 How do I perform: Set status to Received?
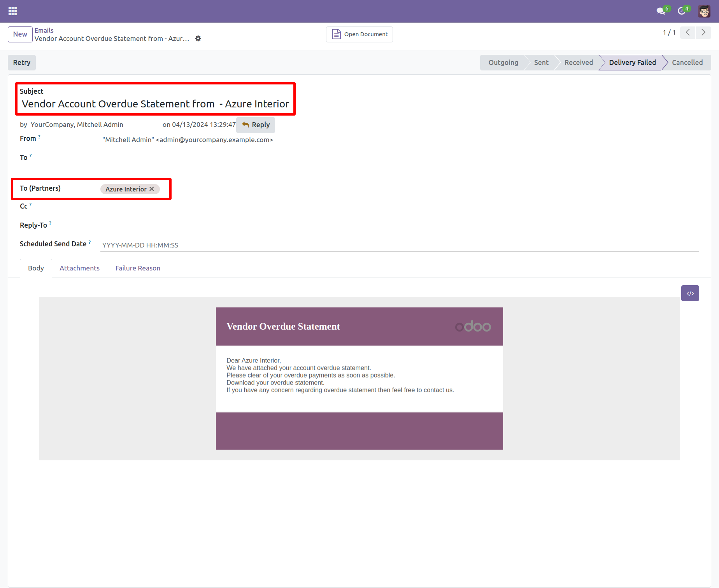pos(579,63)
